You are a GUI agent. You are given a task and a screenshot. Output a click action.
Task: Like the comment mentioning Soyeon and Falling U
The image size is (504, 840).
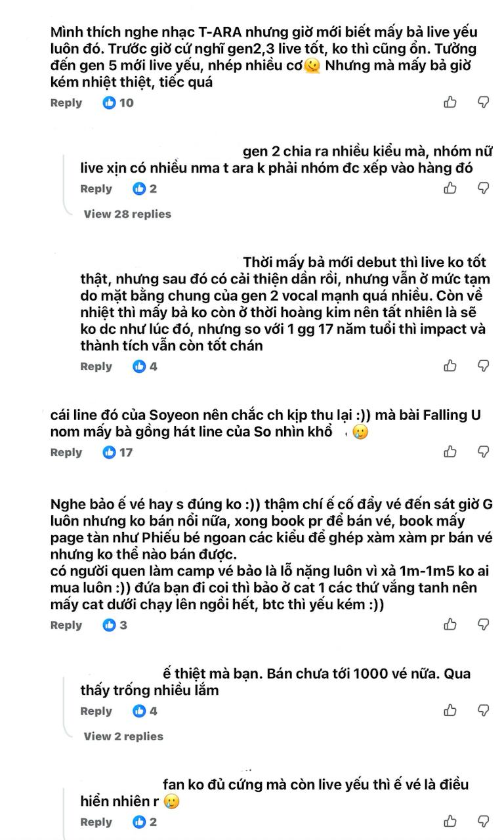[x=451, y=451]
